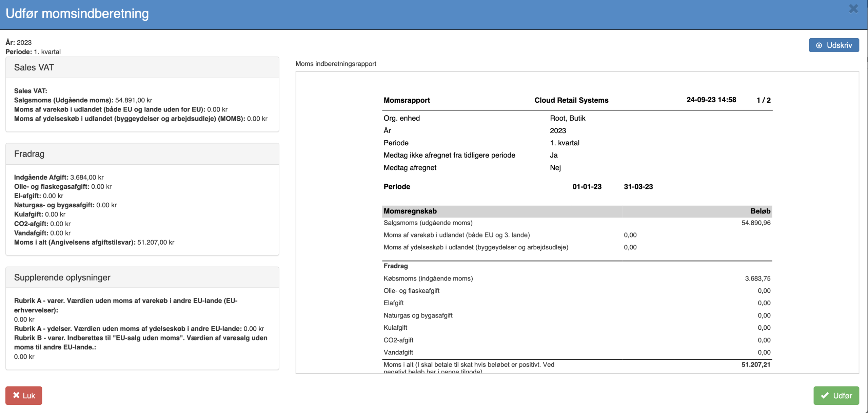Viewport: 868px width, 413px height.
Task: Click the Fradrag panel header
Action: [x=142, y=154]
